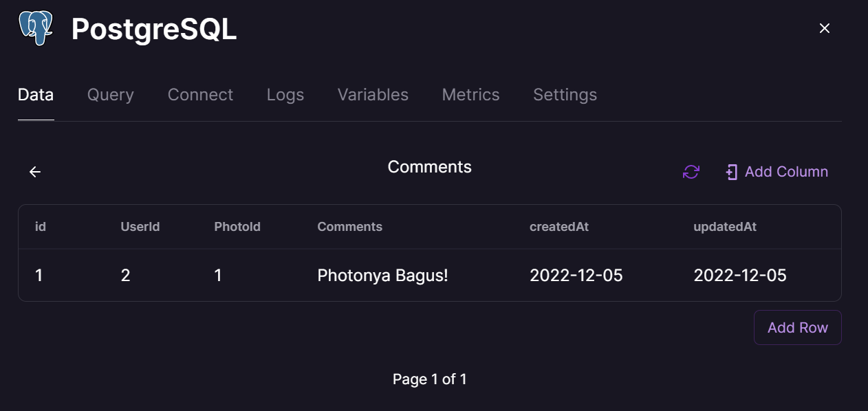Image resolution: width=868 pixels, height=411 pixels.
Task: Click the refresh data icon
Action: pos(690,172)
